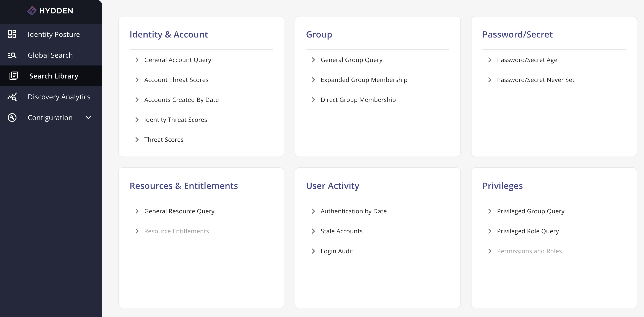644x317 pixels.
Task: Expand chevron beside Identity Threat Scores
Action: [x=137, y=120]
